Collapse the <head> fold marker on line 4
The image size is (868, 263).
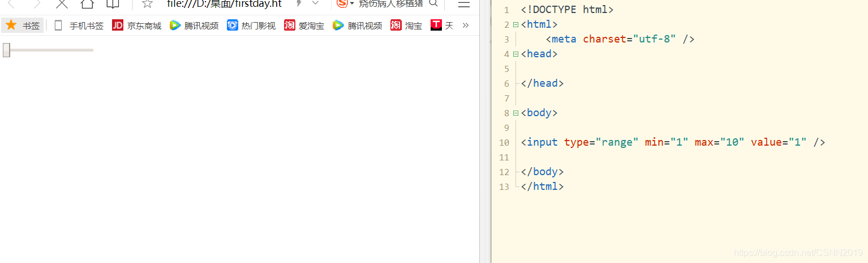point(515,54)
